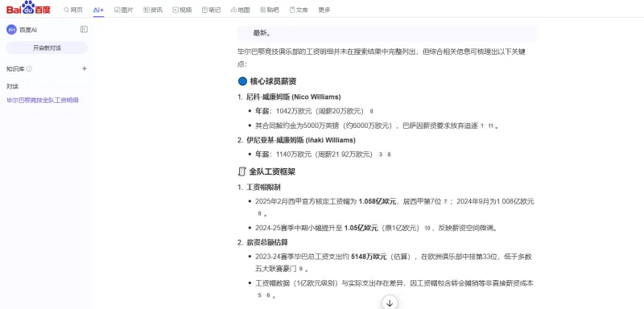Click the 知识库 sidebar label
The height and width of the screenshot is (309, 644).
[15, 69]
